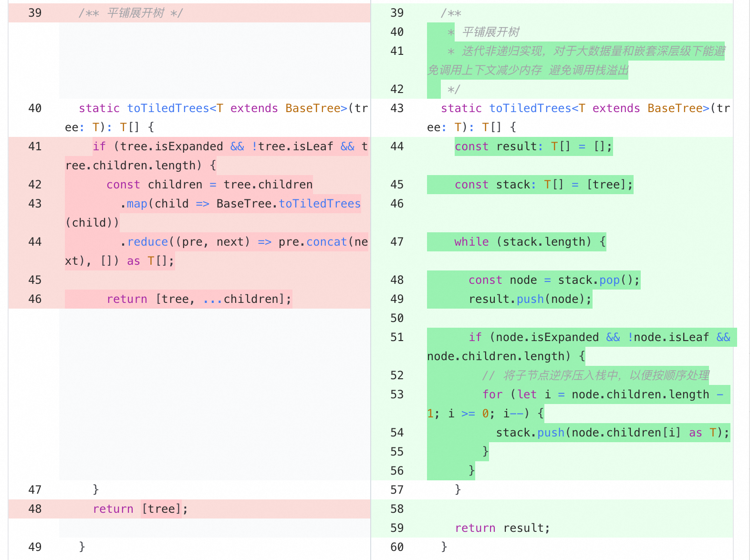This screenshot has width=750, height=560.
Task: Select the removed line 'return [tree];'
Action: (x=140, y=509)
